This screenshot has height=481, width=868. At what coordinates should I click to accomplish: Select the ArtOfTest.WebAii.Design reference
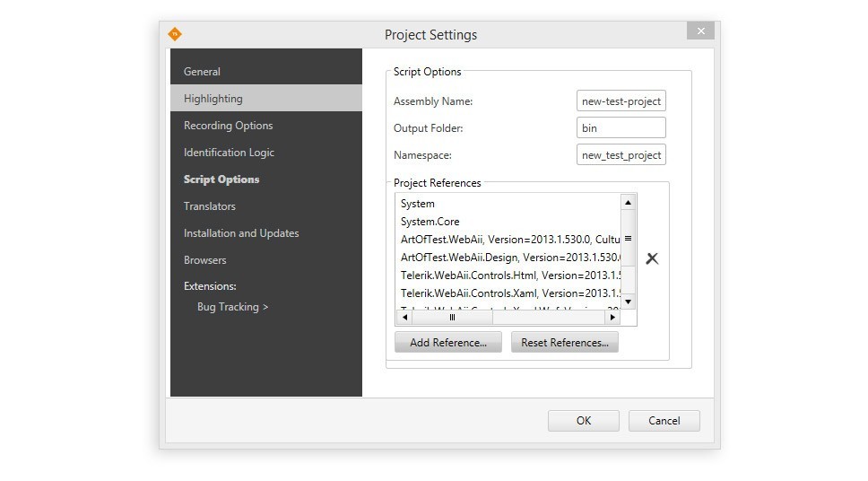tap(508, 258)
